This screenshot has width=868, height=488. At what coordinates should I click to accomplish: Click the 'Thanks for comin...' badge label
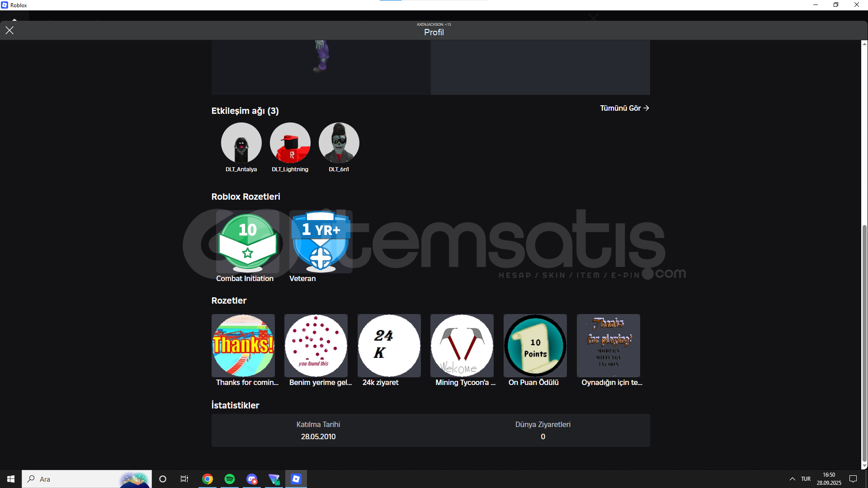[247, 383]
